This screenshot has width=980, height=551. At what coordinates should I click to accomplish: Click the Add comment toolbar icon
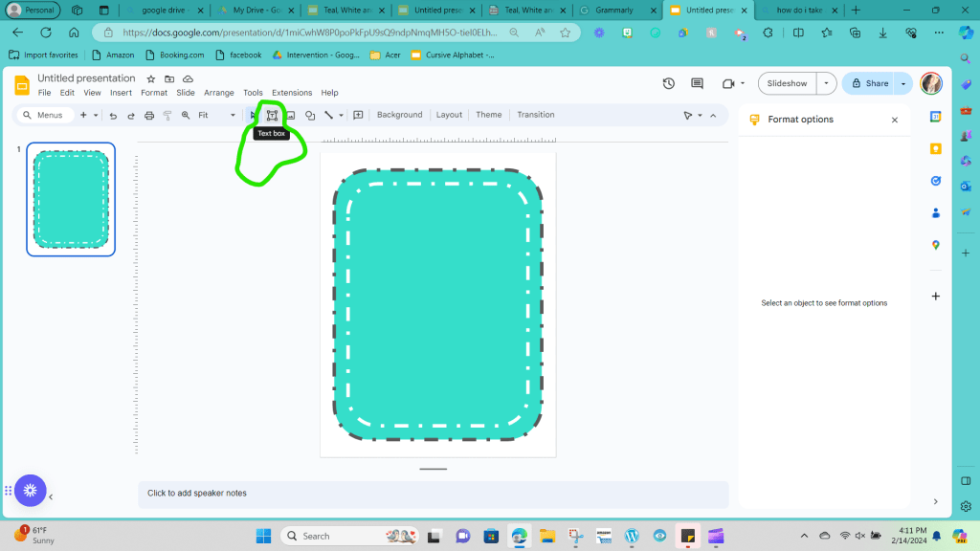[x=358, y=115]
